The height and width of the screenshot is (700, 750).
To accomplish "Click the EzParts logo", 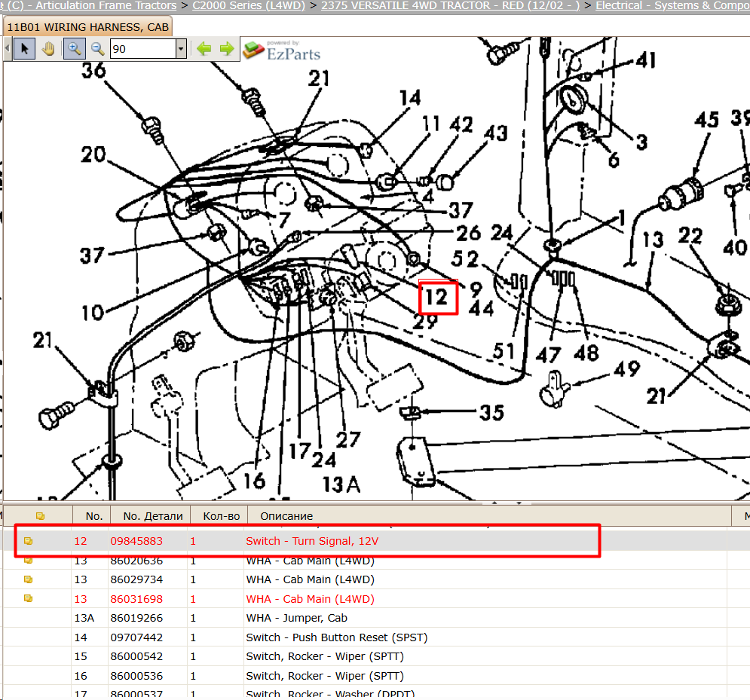I will coord(281,50).
